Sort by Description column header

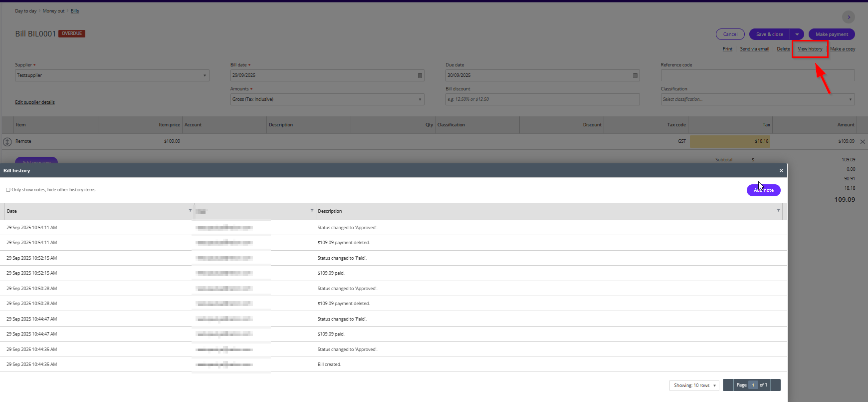[330, 211]
